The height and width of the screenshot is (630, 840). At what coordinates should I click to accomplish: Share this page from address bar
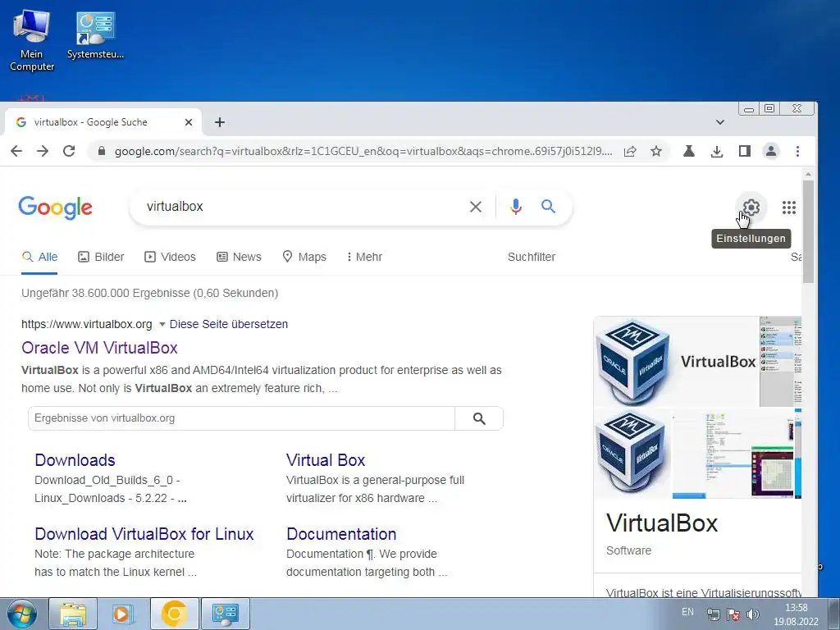[630, 151]
